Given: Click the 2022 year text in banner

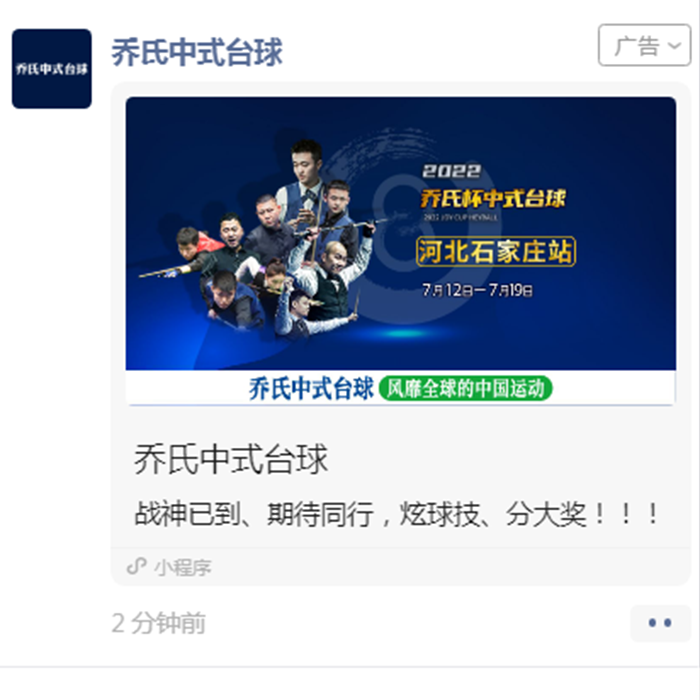Looking at the screenshot, I should tap(451, 171).
